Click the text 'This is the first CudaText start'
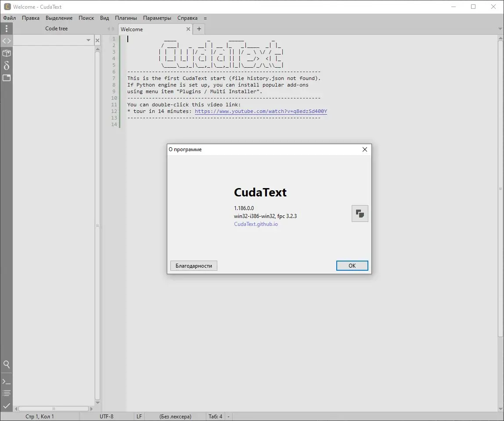Viewport: 504px width, 421px height. click(176, 78)
